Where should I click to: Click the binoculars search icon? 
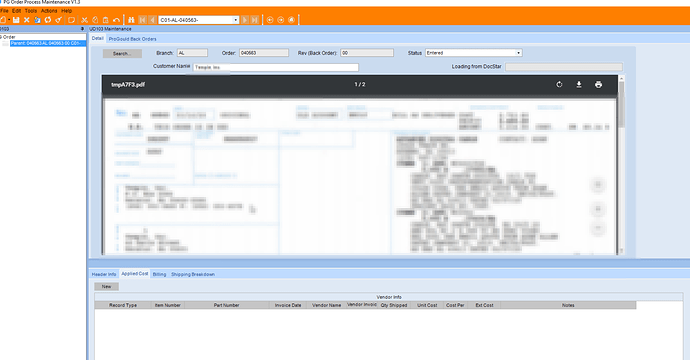[x=131, y=20]
